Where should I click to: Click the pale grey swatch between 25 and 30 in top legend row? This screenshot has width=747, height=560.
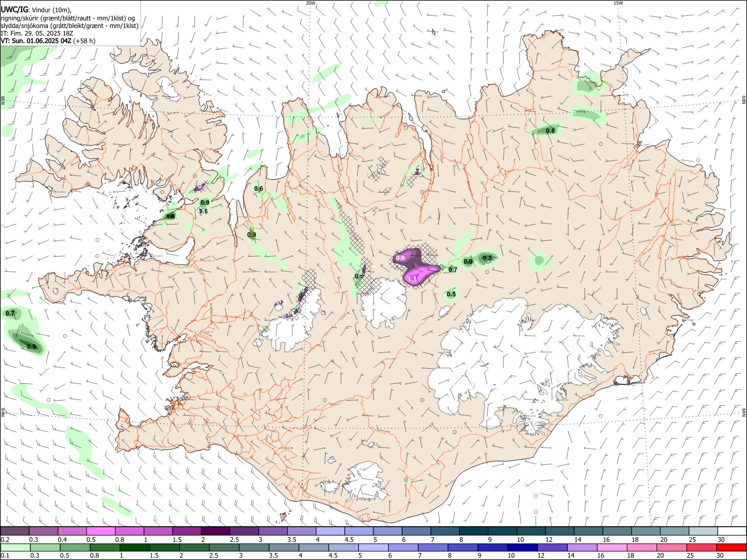click(703, 531)
